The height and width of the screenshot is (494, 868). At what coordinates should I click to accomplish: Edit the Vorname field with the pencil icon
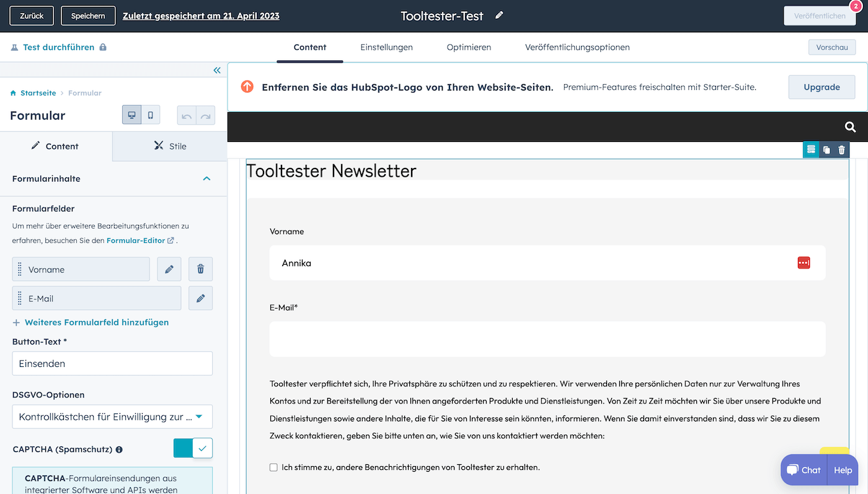169,270
